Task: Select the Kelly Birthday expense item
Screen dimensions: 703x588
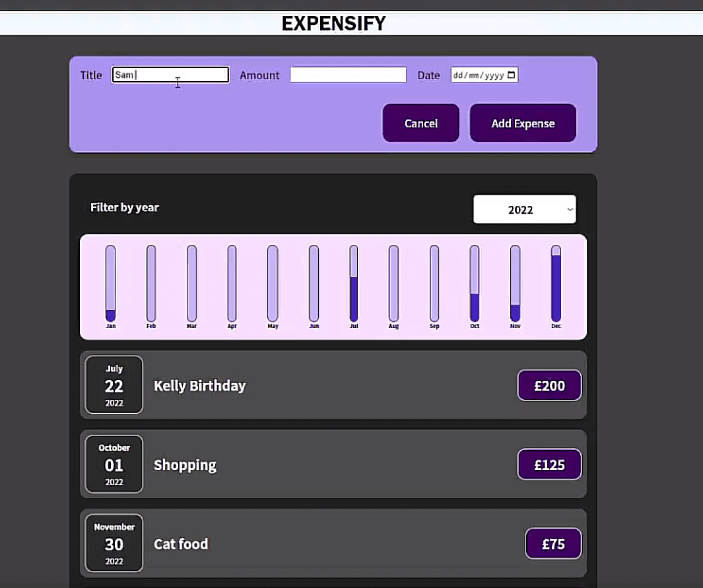Action: click(x=333, y=385)
